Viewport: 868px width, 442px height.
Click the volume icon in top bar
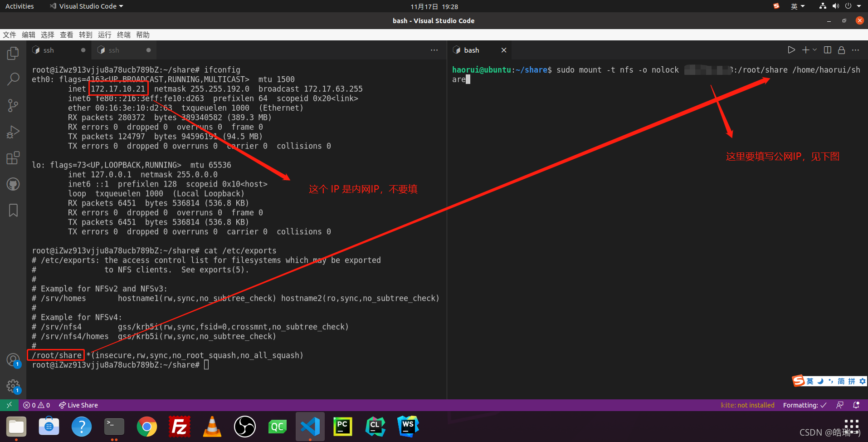point(835,6)
